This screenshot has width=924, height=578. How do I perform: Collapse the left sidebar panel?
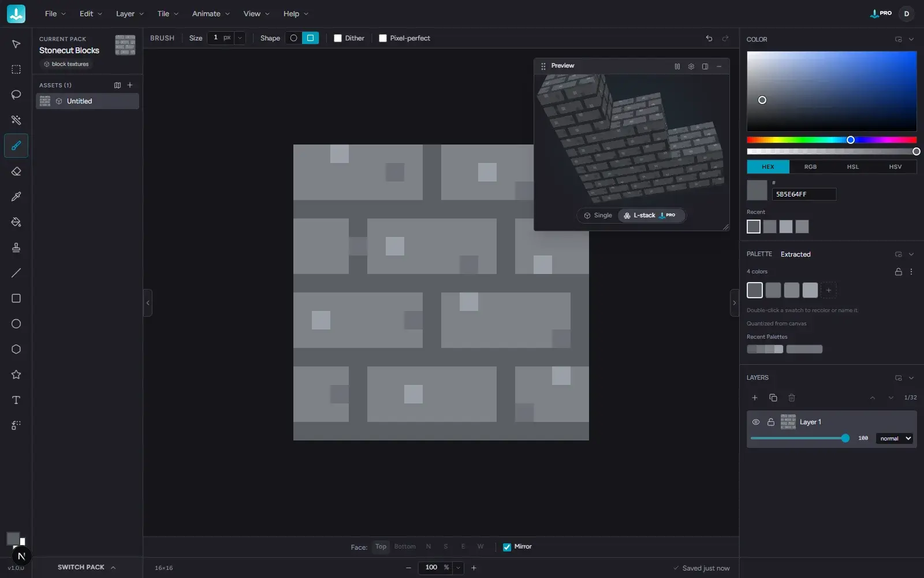coord(148,303)
